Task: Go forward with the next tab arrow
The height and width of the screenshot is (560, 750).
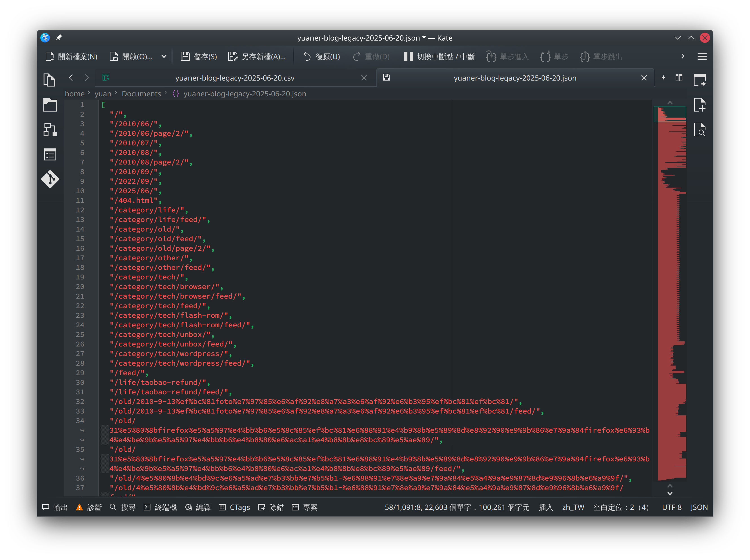Action: 87,78
